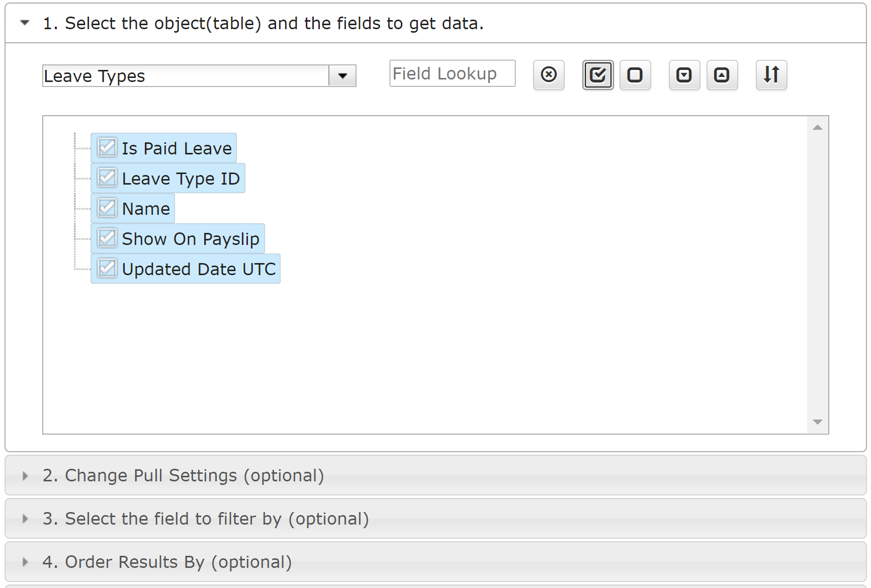The height and width of the screenshot is (588, 871).
Task: Select the Is Paid Leave label
Action: click(177, 148)
